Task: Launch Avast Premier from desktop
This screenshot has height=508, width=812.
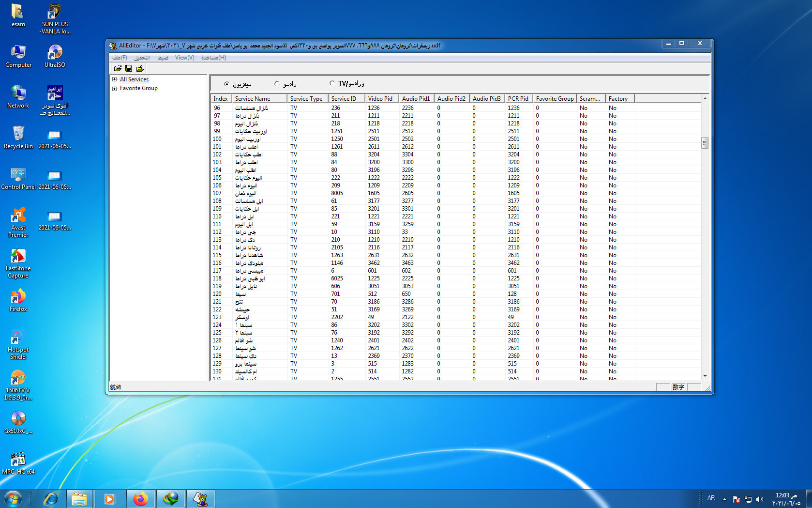Action: pos(18,222)
